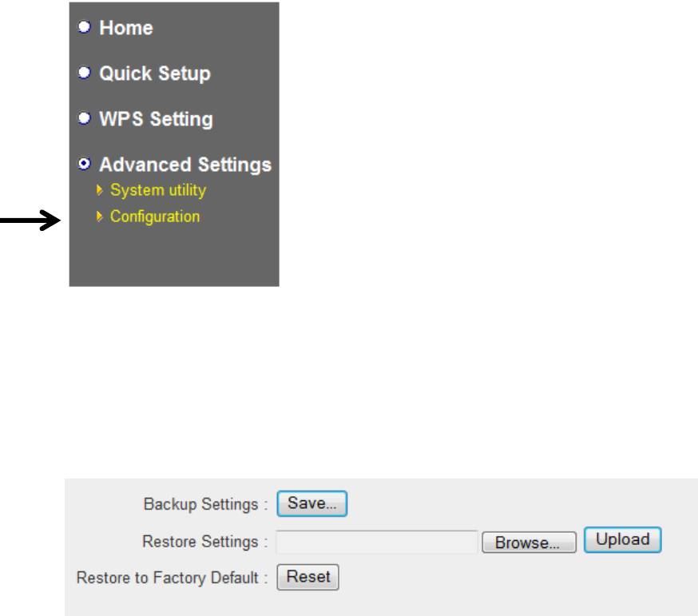The width and height of the screenshot is (698, 616).
Task: Open System utility submenu link
Action: click(158, 190)
